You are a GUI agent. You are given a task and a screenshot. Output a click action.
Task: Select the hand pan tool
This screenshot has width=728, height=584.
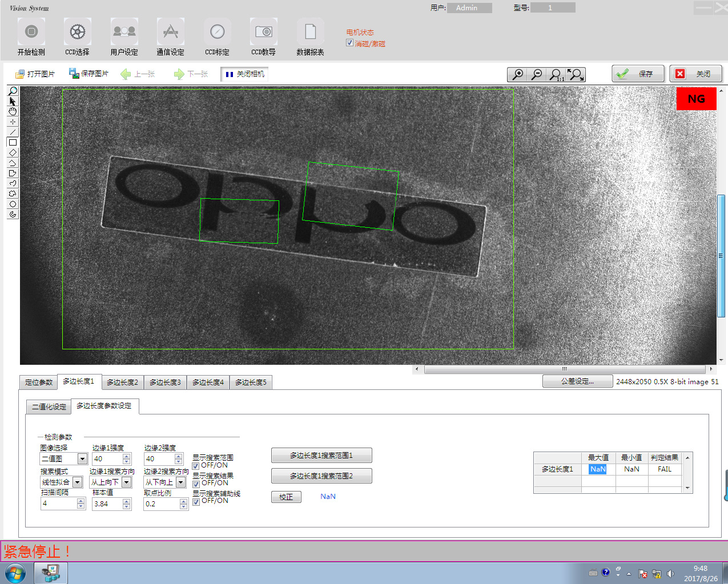[x=13, y=111]
